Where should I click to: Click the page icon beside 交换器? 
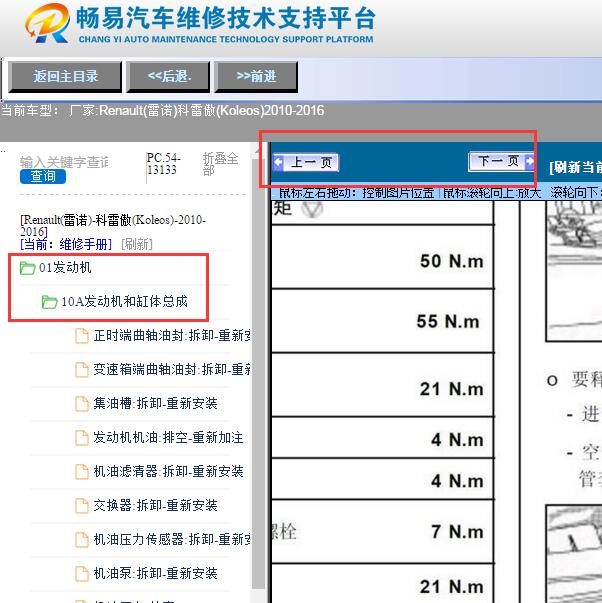tap(82, 505)
